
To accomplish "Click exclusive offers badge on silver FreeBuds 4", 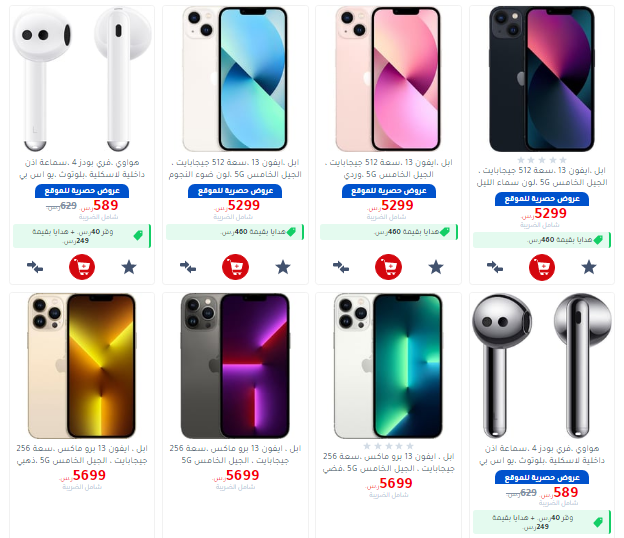I will [542, 478].
